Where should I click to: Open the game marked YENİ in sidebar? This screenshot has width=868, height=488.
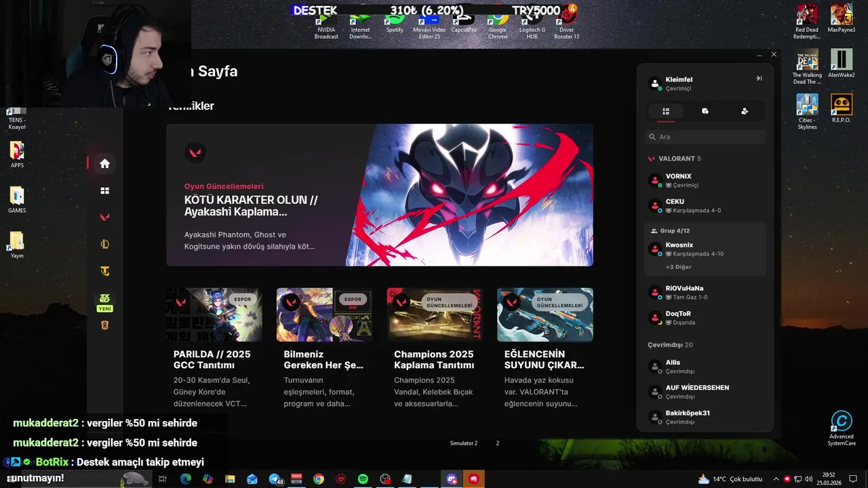pyautogui.click(x=104, y=302)
